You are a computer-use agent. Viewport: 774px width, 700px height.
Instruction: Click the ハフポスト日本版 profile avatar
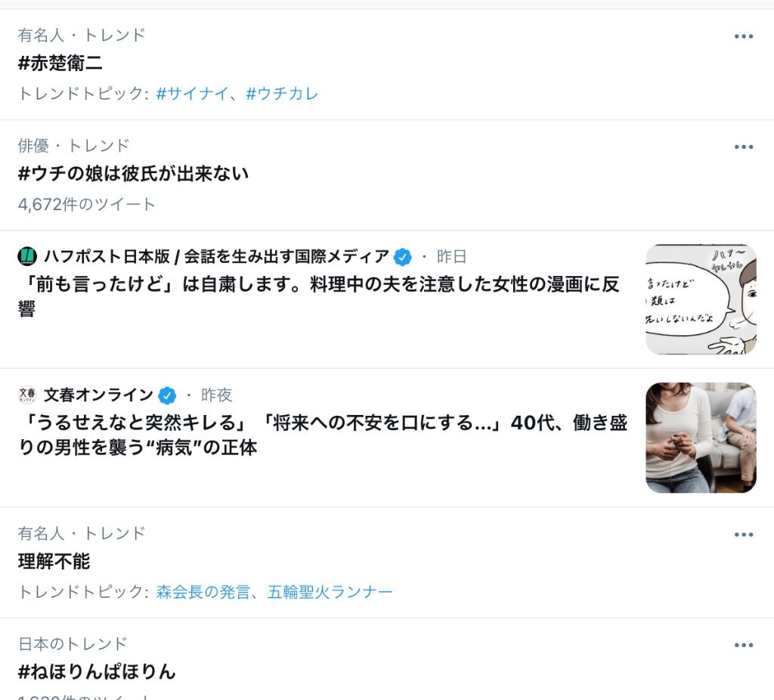[27, 256]
